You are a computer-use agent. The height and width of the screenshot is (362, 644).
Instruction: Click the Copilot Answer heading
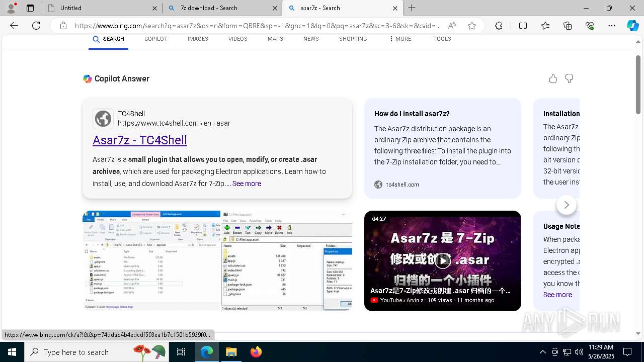[122, 78]
